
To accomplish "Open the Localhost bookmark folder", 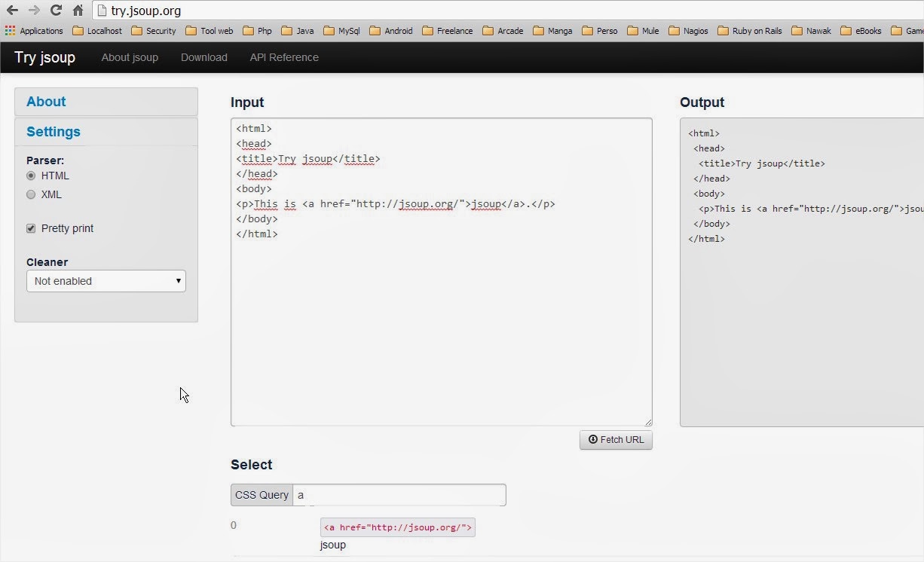I will [96, 31].
